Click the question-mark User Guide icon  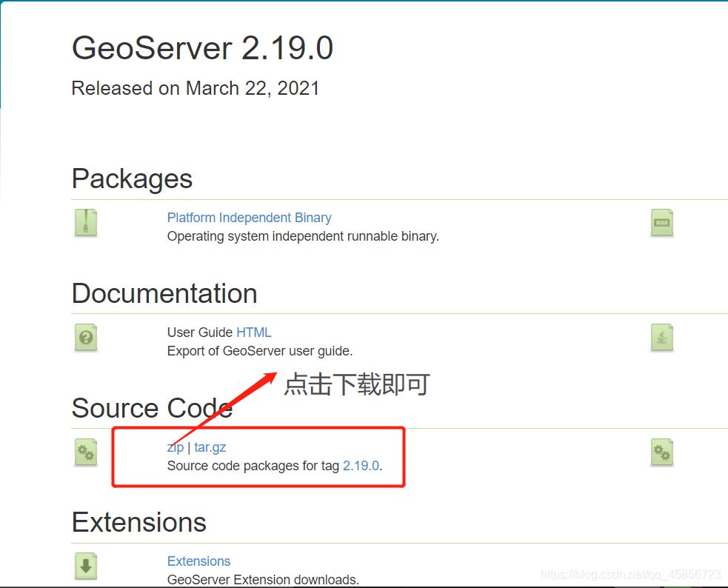pyautogui.click(x=85, y=338)
